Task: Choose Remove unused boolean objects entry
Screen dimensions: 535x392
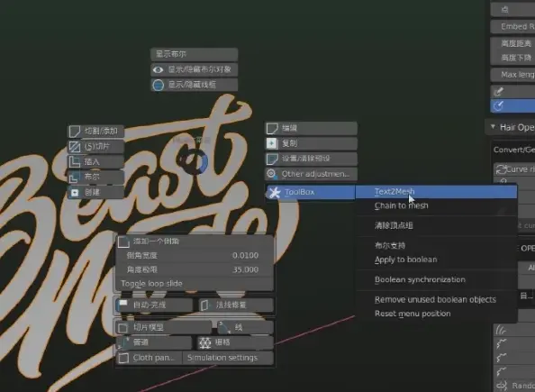Action: tap(437, 299)
